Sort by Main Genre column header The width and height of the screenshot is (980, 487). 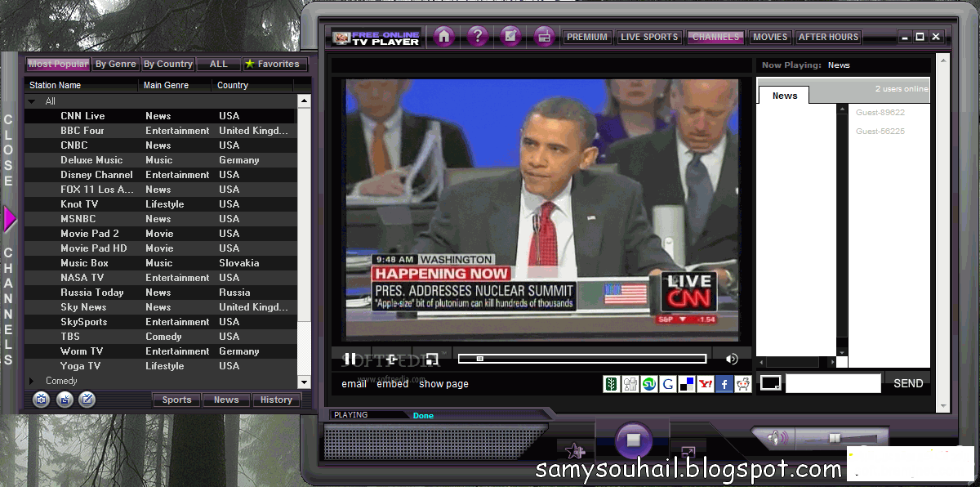175,85
